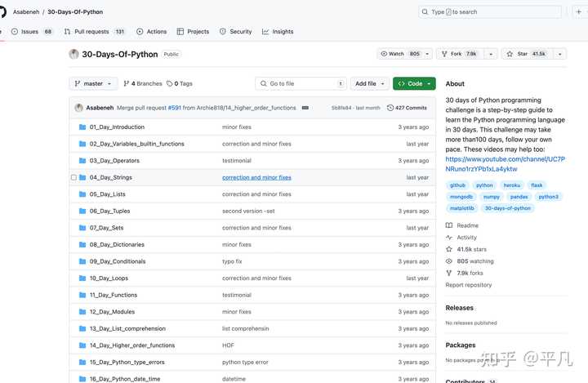Open the 427 Commits history link
This screenshot has height=383, width=588.
pyautogui.click(x=407, y=108)
